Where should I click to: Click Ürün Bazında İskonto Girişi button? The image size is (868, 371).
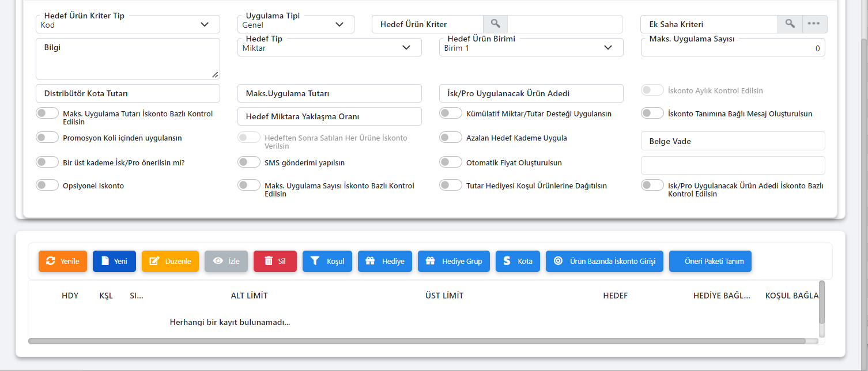point(604,261)
